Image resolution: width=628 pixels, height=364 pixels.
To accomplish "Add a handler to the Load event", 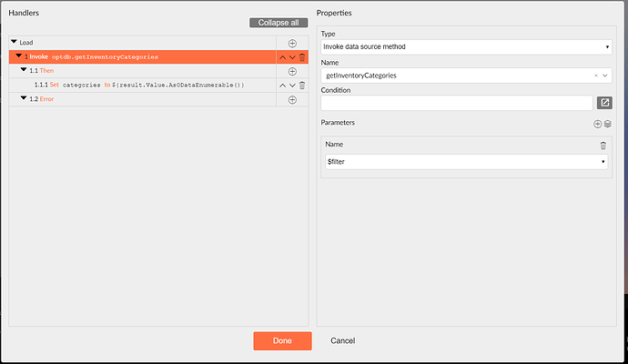I will pos(292,44).
